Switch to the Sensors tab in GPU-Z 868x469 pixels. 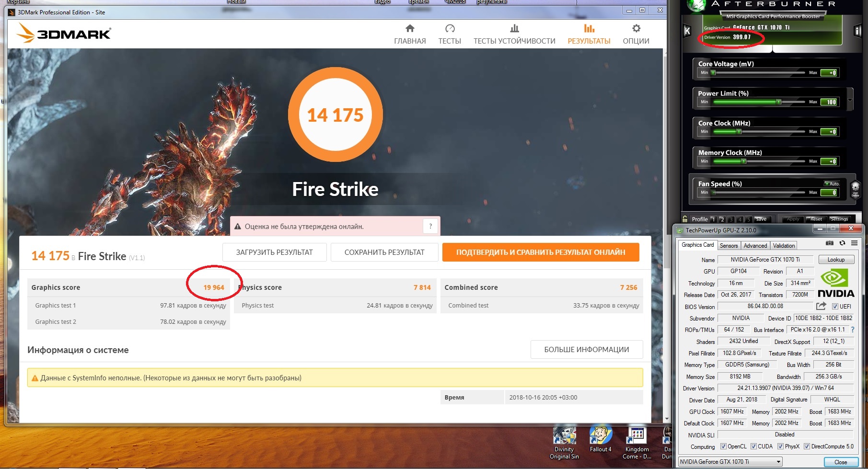click(729, 246)
